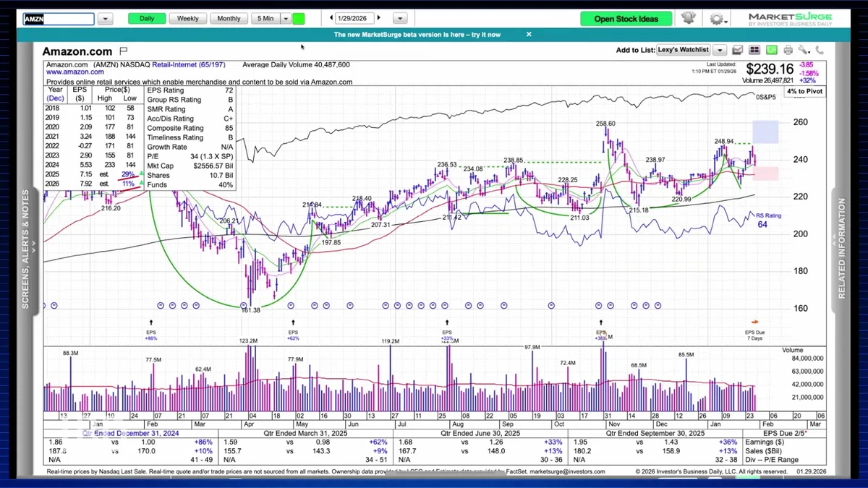This screenshot has width=868, height=488.
Task: Click the symbol input field showing AMZN
Action: (59, 19)
